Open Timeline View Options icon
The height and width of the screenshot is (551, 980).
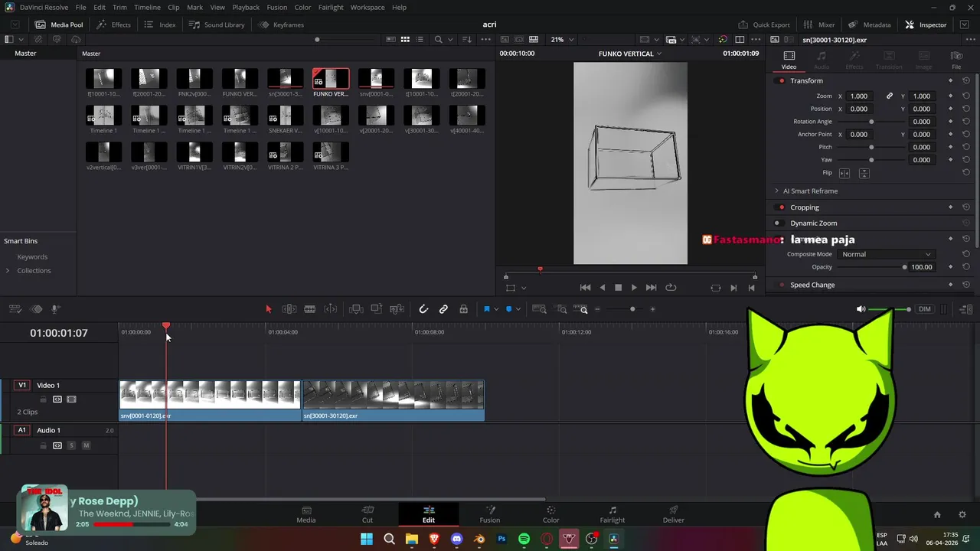15,309
